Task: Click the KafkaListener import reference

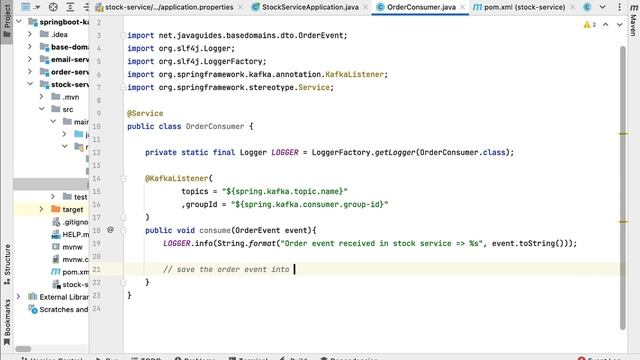Action: pos(354,74)
